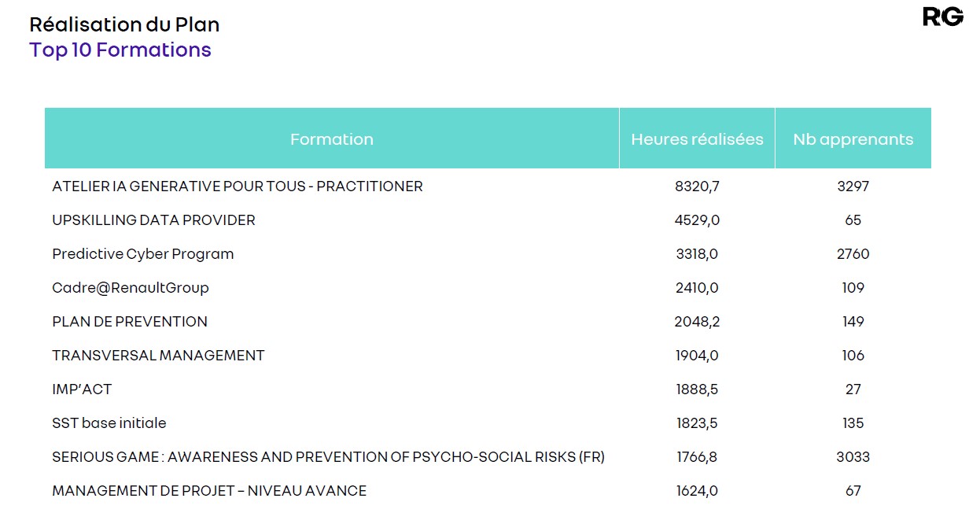The image size is (980, 513).
Task: Select the Predictive Cyber Program entry
Action: [x=142, y=254]
